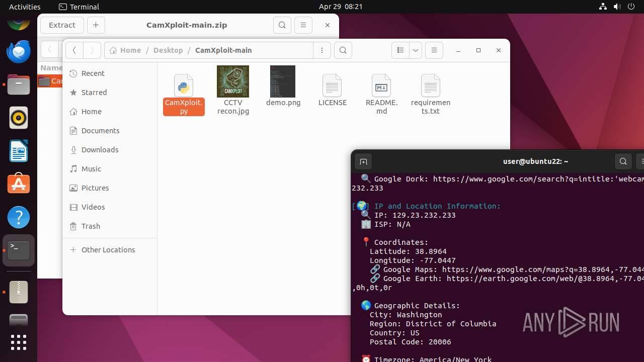Screen dimensions: 644x362
Task: Open the CCTV recon.jpg image thumbnail
Action: (x=233, y=90)
